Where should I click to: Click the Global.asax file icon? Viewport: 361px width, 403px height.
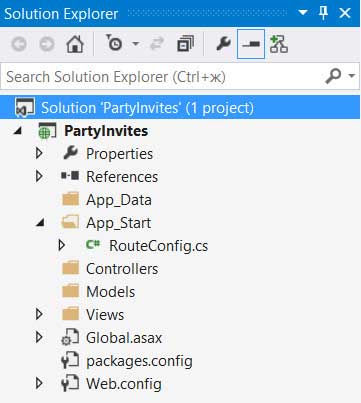(70, 337)
